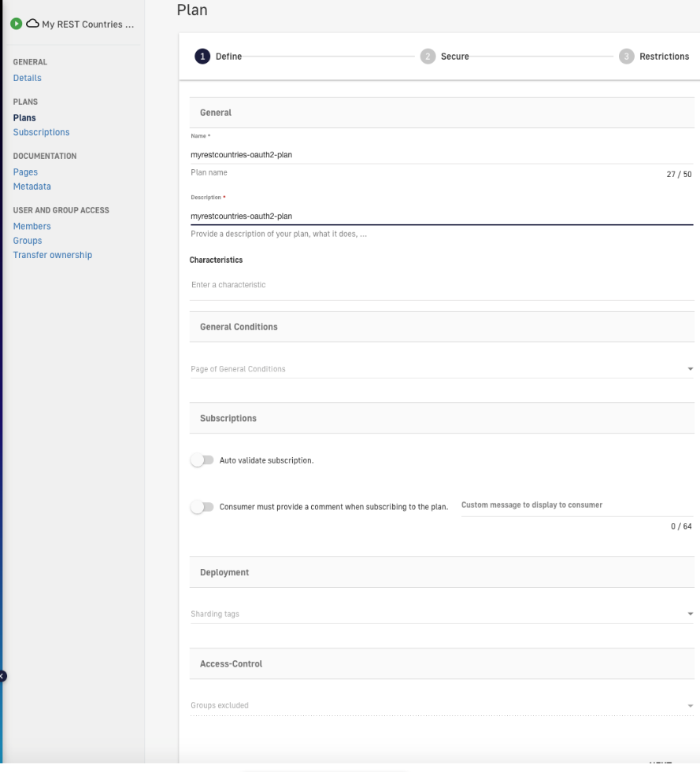Toggle consumer must provide a comment switch
The width and height of the screenshot is (700, 772).
[x=202, y=508]
